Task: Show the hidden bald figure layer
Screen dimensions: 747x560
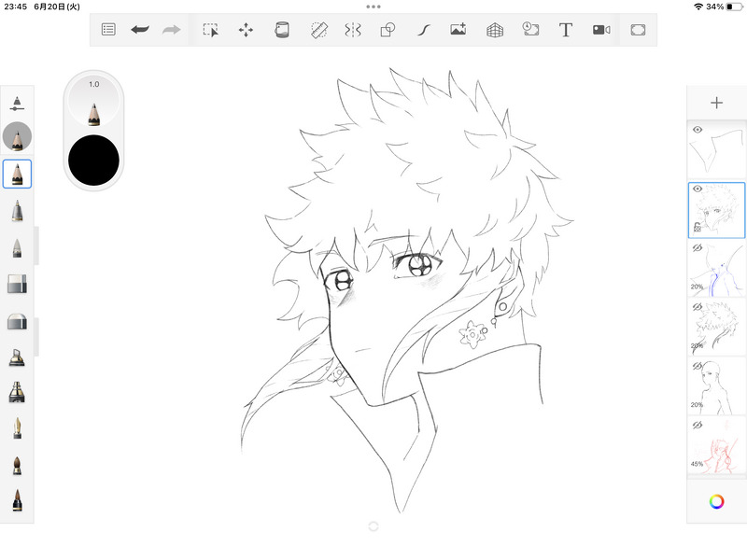Action: tap(698, 366)
